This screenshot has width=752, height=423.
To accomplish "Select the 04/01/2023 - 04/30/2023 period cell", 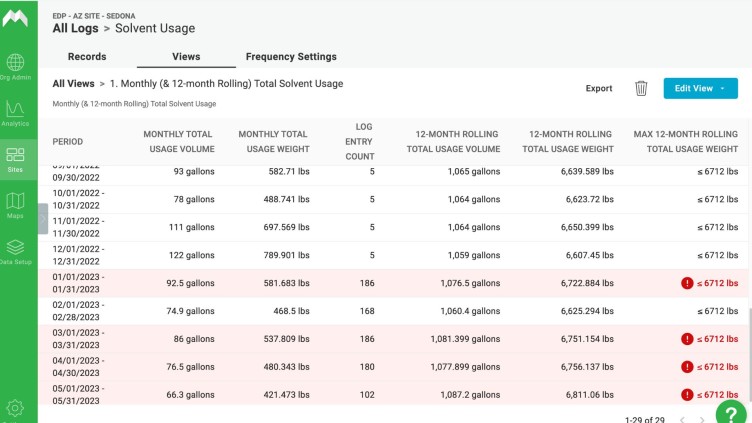I will pos(78,367).
